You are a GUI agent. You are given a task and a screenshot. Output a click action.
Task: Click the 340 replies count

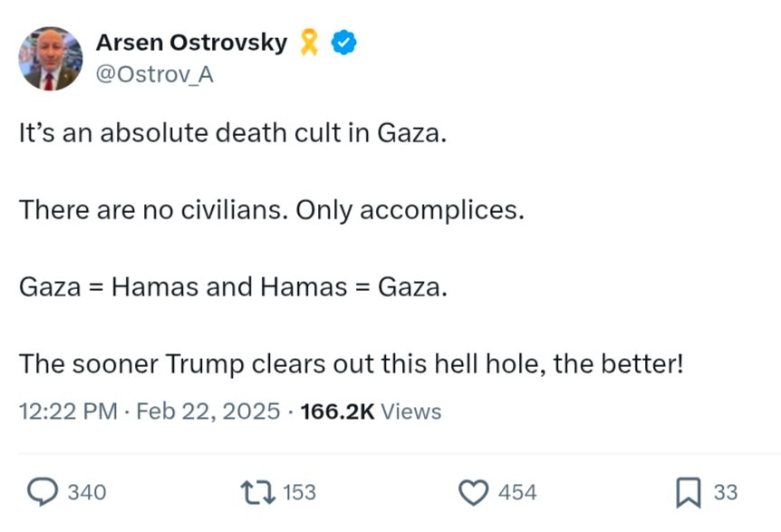[x=87, y=492]
